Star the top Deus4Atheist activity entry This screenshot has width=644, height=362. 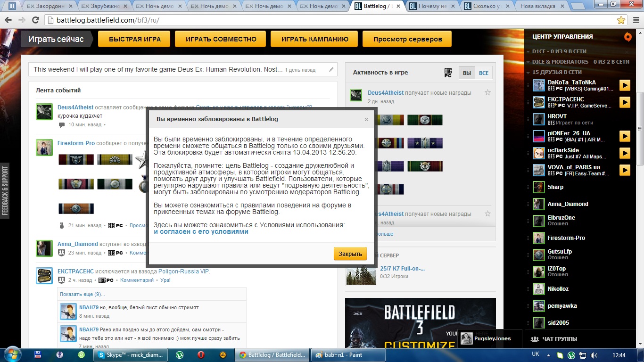pos(487,93)
